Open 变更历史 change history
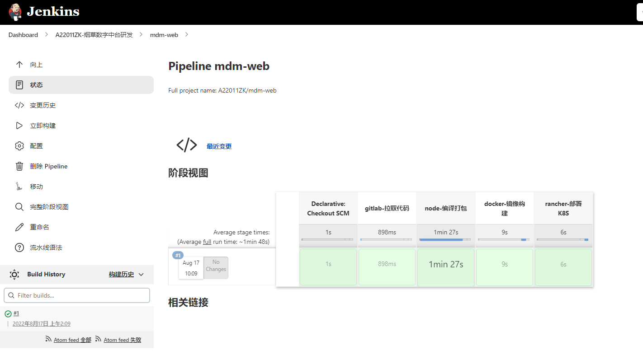Viewport: 643px width, 364px height. (x=43, y=105)
